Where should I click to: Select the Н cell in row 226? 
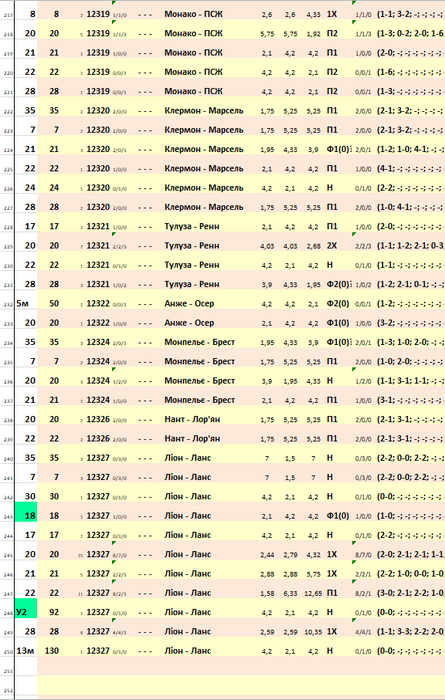(330, 188)
